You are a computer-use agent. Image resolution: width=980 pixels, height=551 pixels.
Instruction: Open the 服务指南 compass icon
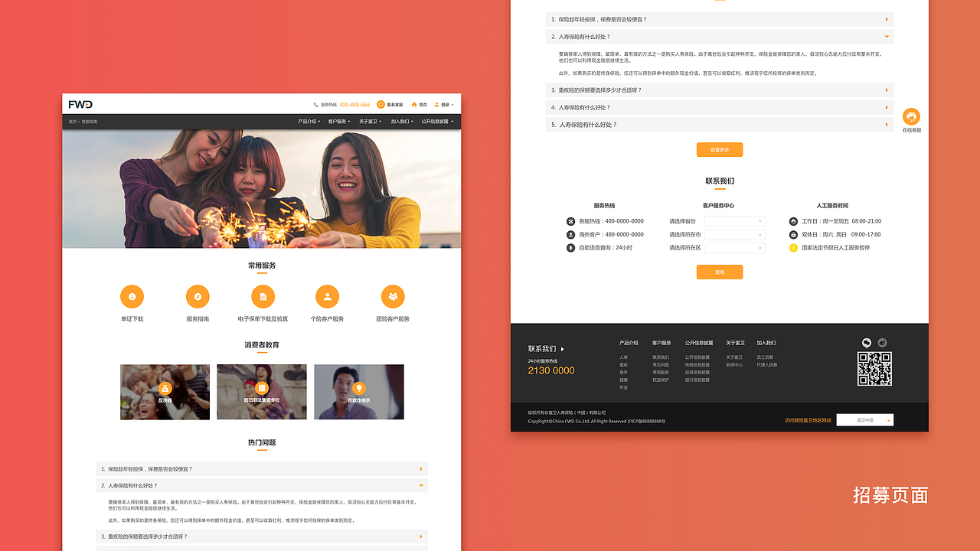198,296
